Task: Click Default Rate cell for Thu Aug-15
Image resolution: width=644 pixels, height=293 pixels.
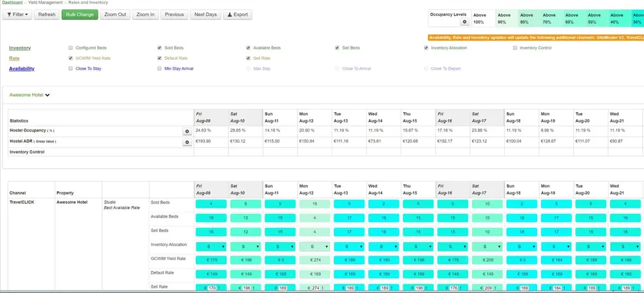Action: click(x=418, y=274)
